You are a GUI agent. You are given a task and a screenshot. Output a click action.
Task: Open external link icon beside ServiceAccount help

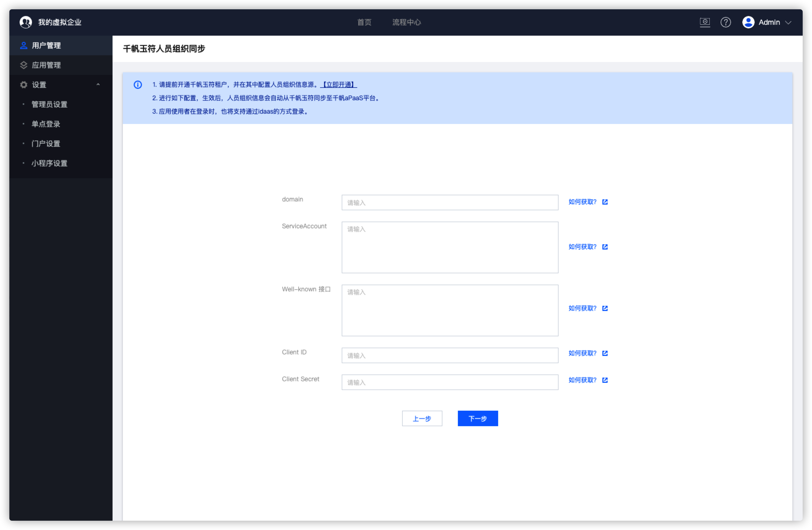click(604, 247)
